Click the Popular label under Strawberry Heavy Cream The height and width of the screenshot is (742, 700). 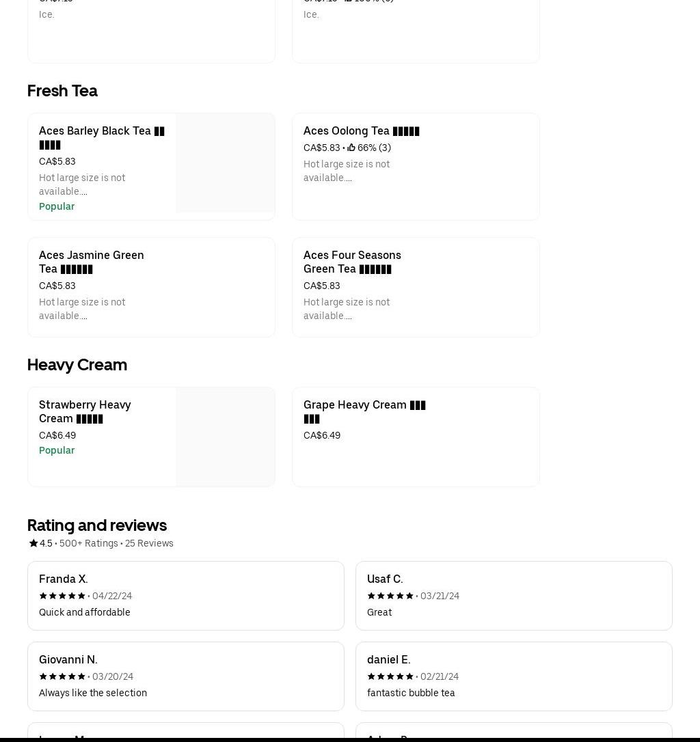[x=57, y=450]
